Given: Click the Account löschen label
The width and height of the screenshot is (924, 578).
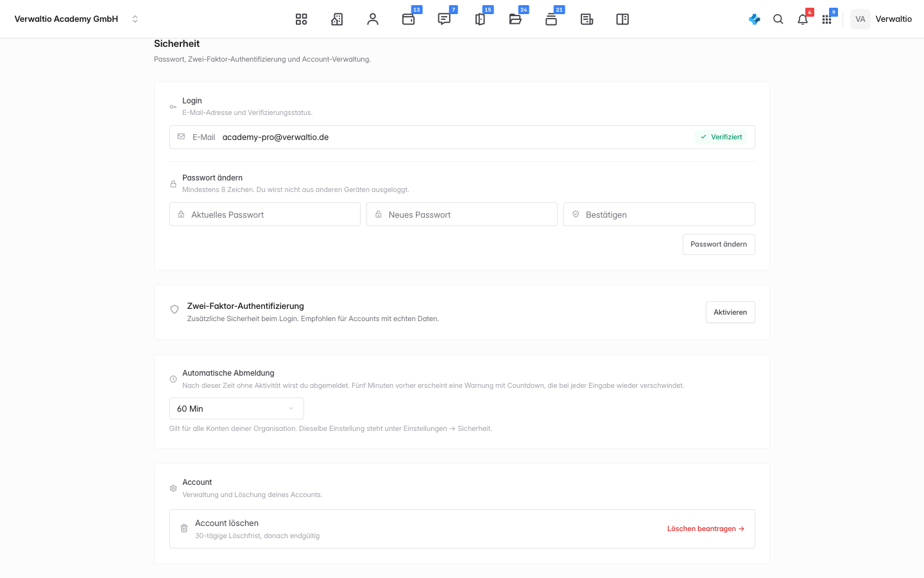Looking at the screenshot, I should point(227,523).
